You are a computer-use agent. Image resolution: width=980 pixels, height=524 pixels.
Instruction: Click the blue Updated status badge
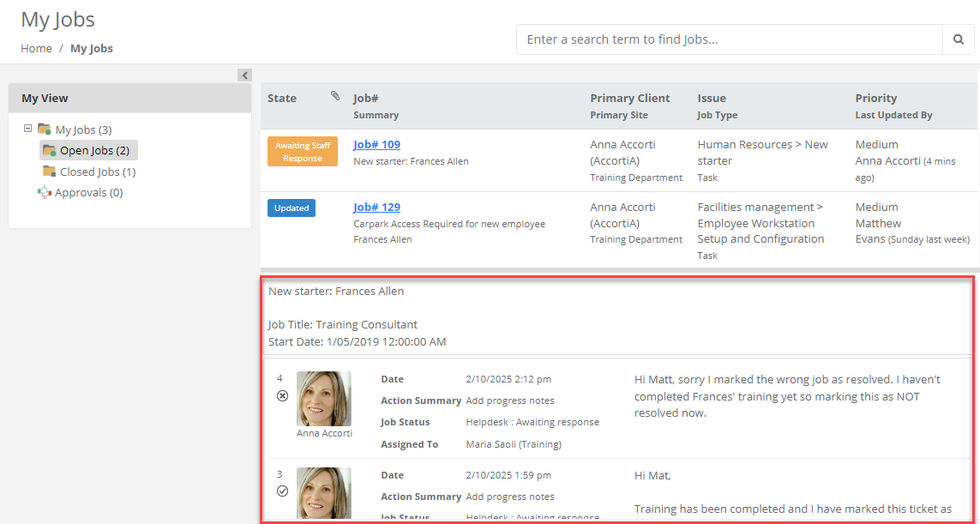pyautogui.click(x=292, y=208)
